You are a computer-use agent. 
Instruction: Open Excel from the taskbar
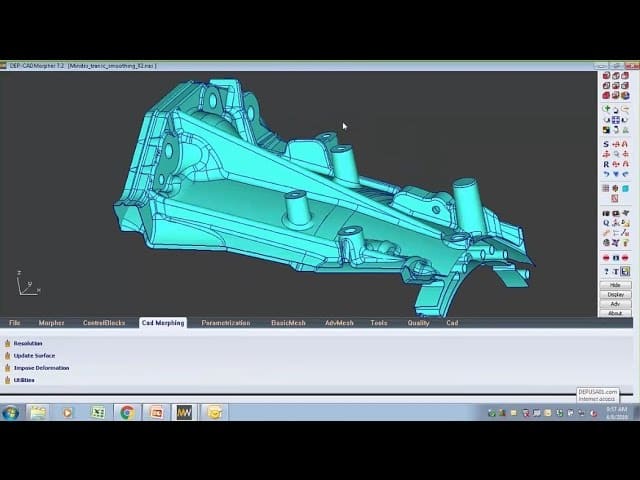(97, 412)
